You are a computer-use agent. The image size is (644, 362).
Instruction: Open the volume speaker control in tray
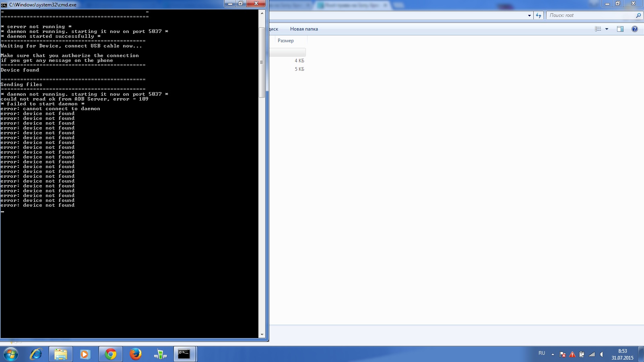coord(601,354)
